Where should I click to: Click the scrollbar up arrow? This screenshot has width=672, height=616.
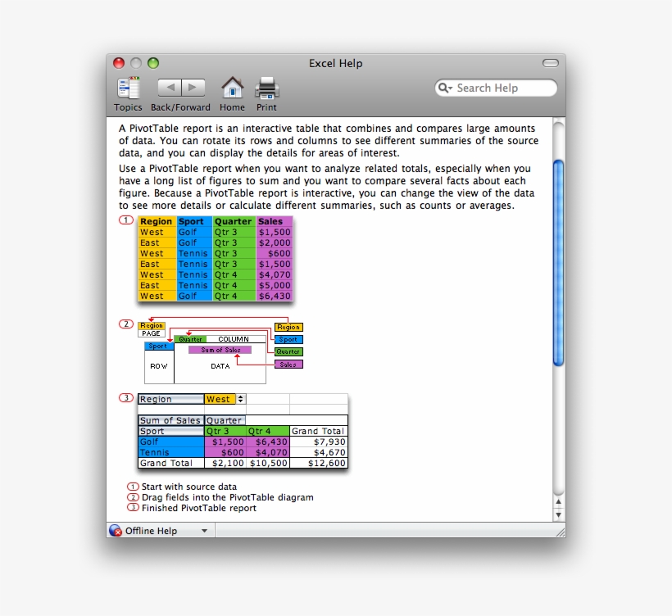pyautogui.click(x=558, y=501)
